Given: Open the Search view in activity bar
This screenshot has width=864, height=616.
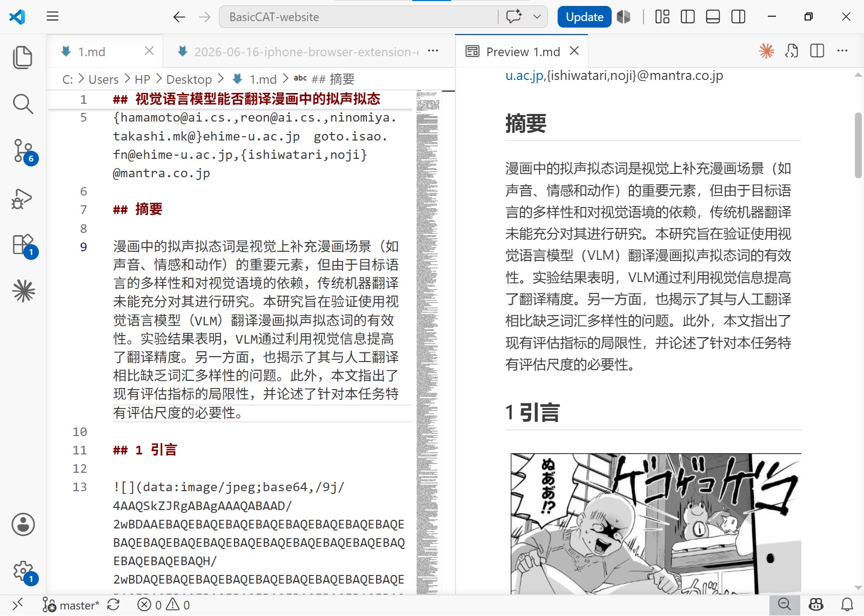Looking at the screenshot, I should pyautogui.click(x=23, y=104).
